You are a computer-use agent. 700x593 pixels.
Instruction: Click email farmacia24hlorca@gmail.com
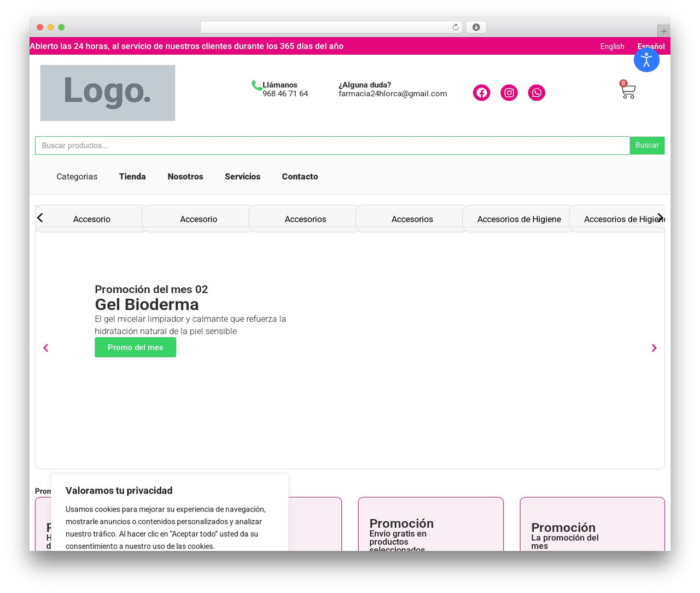[393, 94]
